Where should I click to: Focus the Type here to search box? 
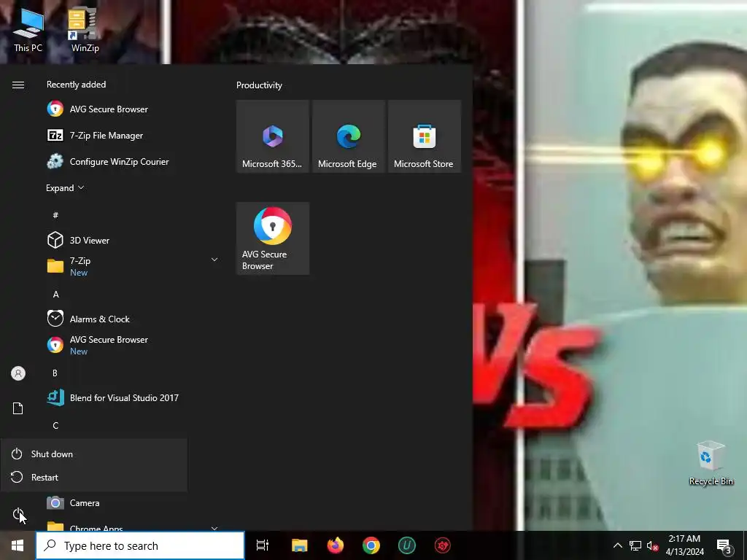(x=140, y=545)
